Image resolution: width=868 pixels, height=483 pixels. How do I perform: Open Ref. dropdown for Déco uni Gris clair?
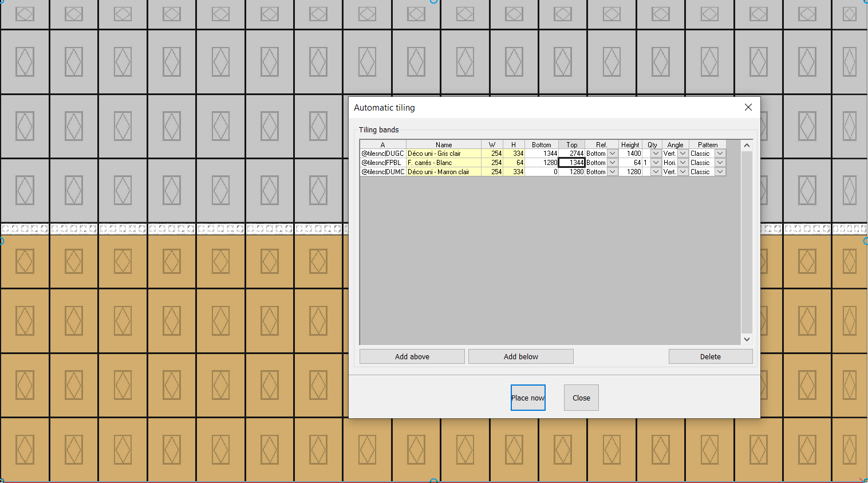pos(613,154)
